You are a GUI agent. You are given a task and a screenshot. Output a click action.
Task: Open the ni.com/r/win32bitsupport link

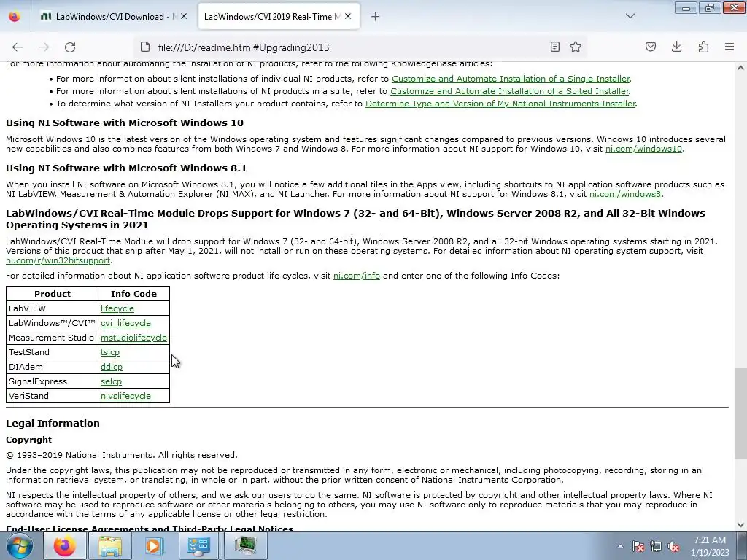tap(58, 260)
